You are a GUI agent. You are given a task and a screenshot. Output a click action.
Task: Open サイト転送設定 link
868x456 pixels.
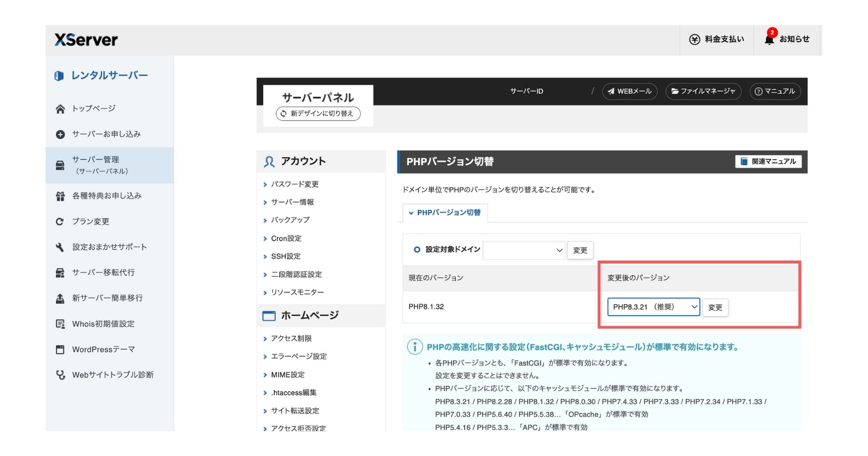click(x=295, y=411)
